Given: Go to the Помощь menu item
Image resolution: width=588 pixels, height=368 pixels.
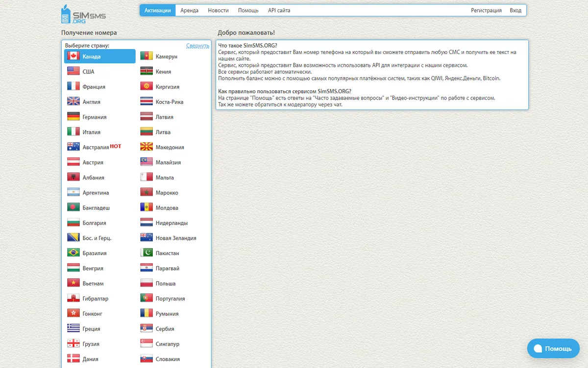Looking at the screenshot, I should click(248, 10).
